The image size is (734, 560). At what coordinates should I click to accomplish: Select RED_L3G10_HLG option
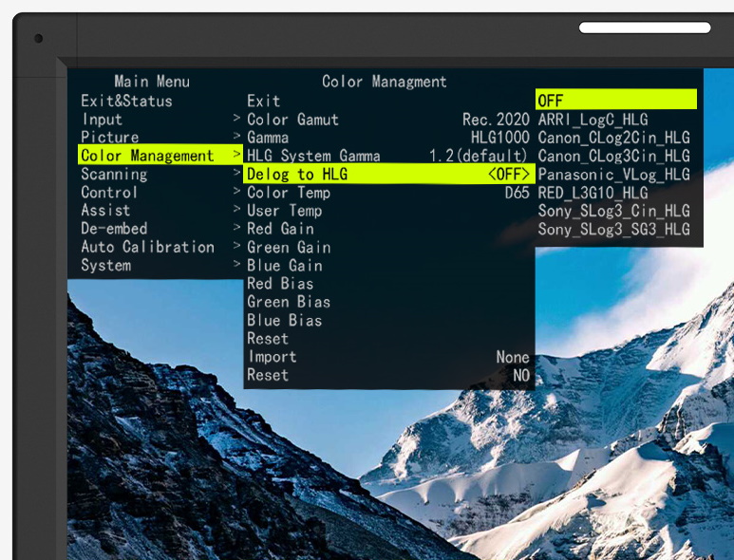(x=593, y=193)
